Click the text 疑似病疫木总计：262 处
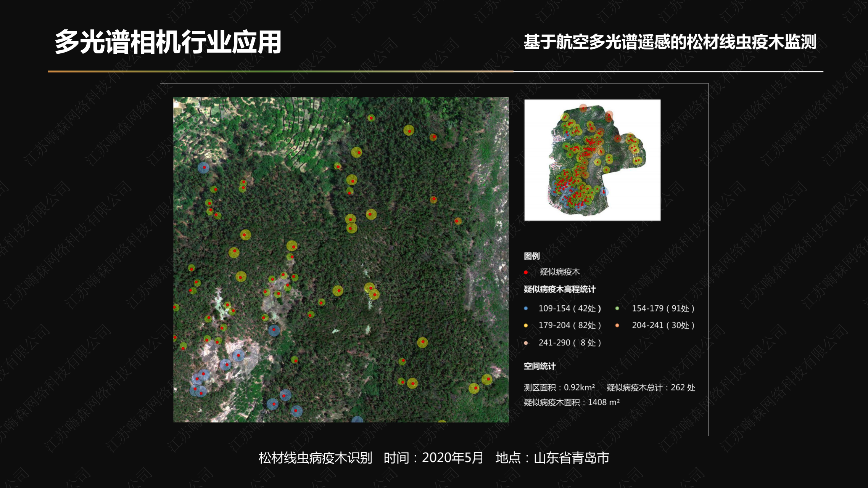868x488 pixels. pos(651,388)
